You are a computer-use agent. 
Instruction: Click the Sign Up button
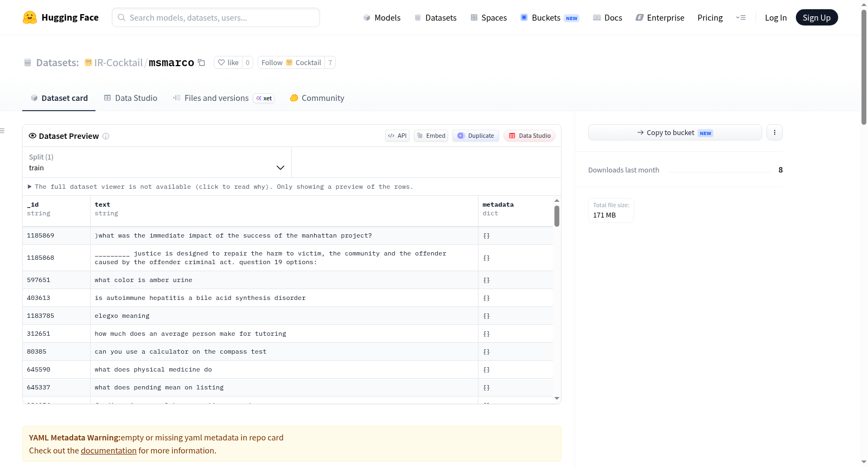click(x=816, y=17)
